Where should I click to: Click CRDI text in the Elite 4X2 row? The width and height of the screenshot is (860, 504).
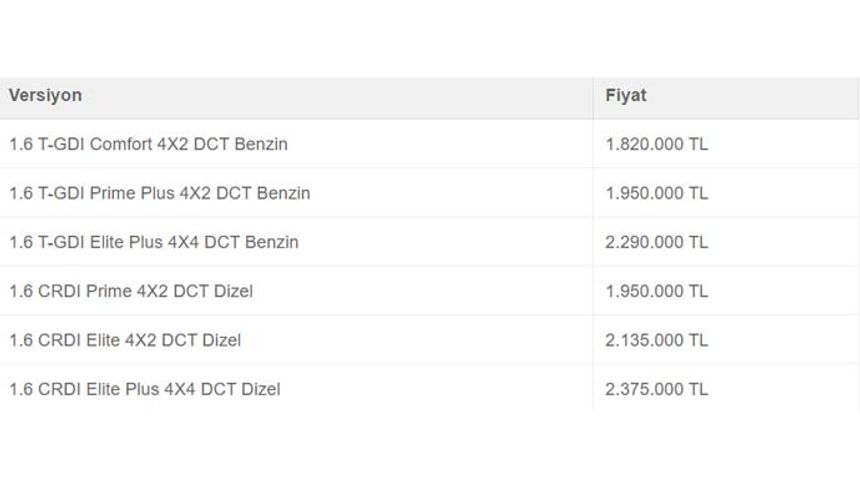(60, 340)
